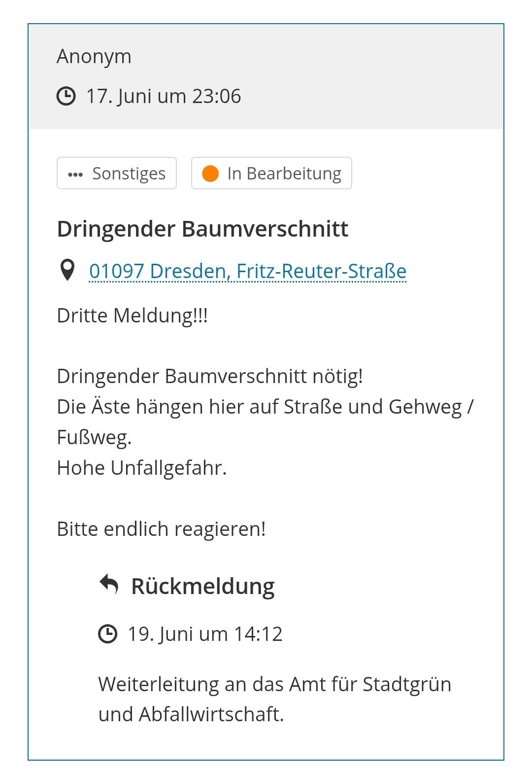Screen dimensions: 532x774
Task: Click the Rückmeldung heading
Action: [x=203, y=586]
